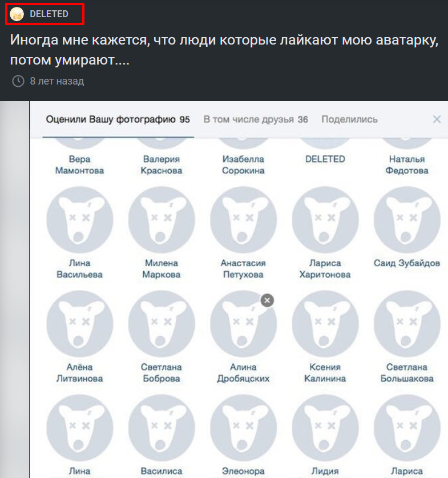Screen dimensions: 448x478
Task: Open Светлана Боброва's avatar thumbnail
Action: click(162, 324)
